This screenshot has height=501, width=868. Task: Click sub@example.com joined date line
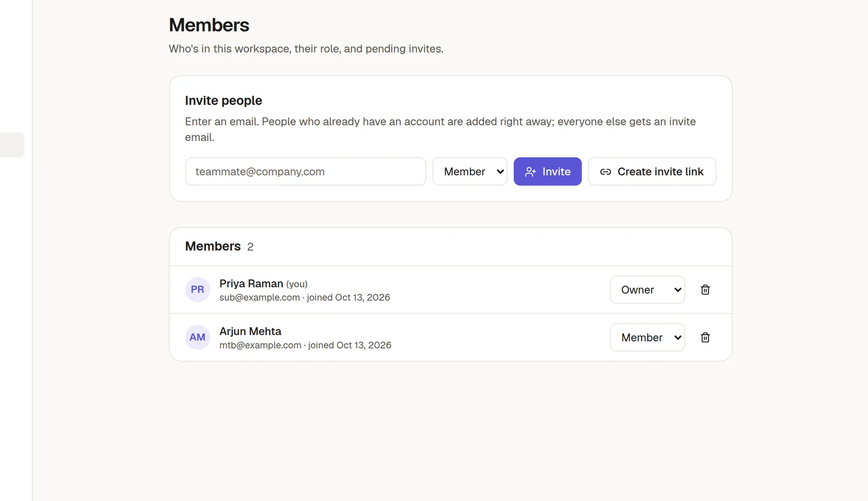tap(304, 297)
